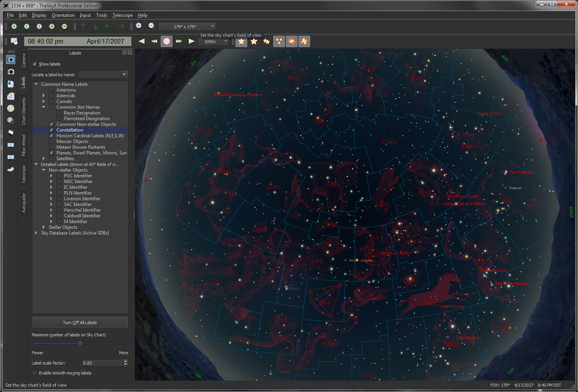
Task: Uncheck the Planets, Dwarf Planets, Moons, Sun checkbox
Action: (x=51, y=153)
